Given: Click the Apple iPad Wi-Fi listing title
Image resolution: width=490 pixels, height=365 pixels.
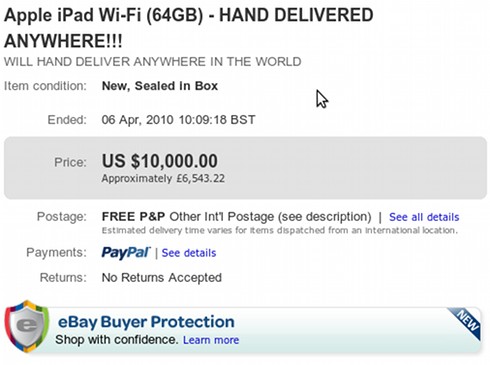Looking at the screenshot, I should pos(188,28).
